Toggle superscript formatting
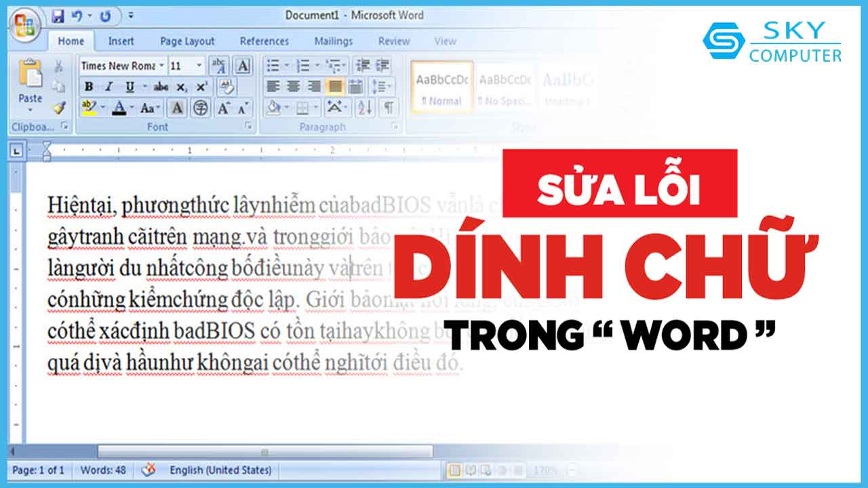Viewport: 868px width, 488px height. coord(201,87)
